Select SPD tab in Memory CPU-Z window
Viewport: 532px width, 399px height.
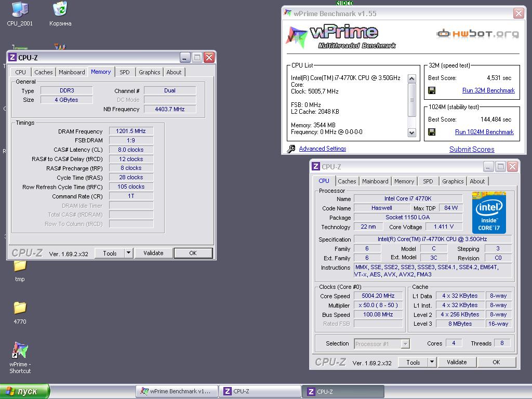click(x=125, y=72)
